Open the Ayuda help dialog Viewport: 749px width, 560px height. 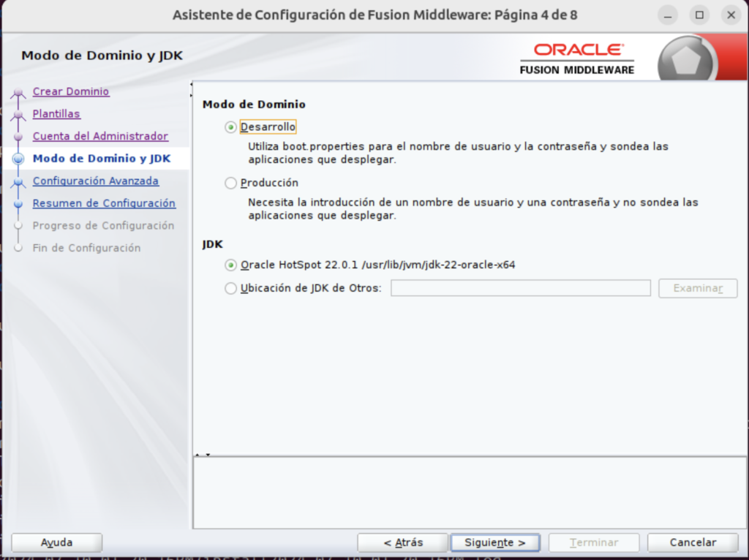coord(56,542)
